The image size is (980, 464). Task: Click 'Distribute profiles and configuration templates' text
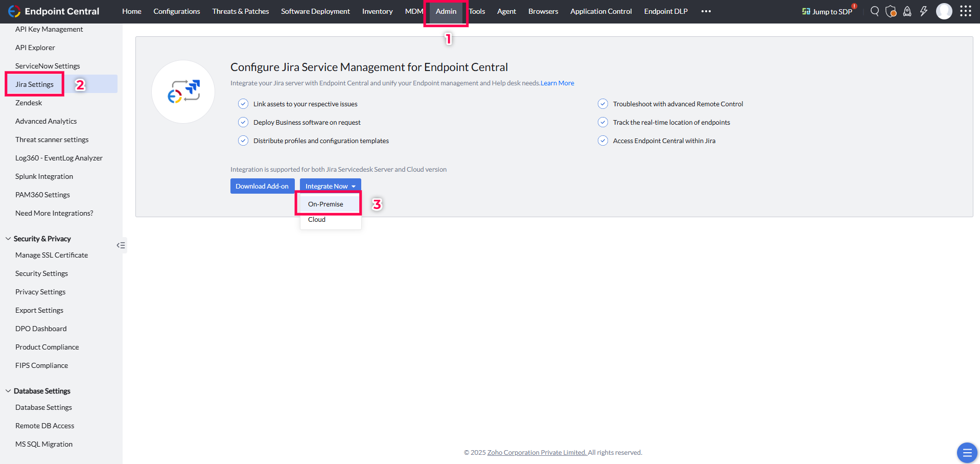pos(321,141)
